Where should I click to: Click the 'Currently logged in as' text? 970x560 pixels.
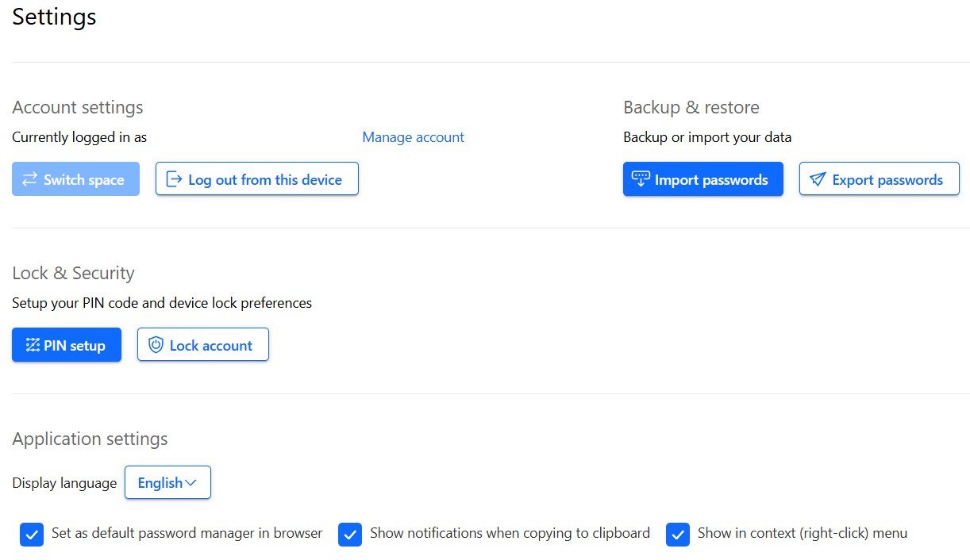click(79, 137)
